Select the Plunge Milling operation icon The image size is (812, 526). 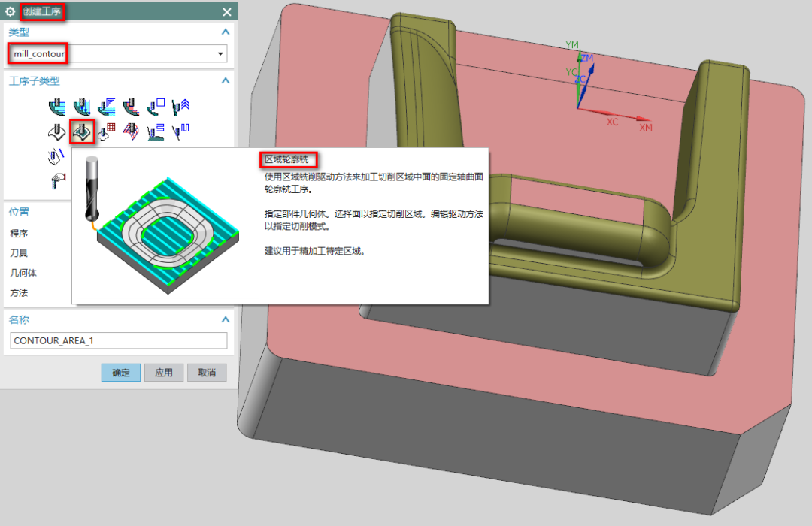(82, 106)
